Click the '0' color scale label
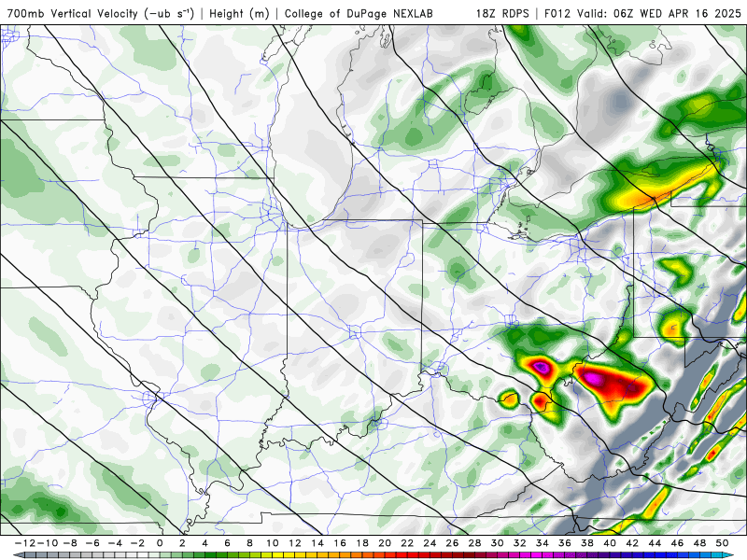The image size is (747, 560). click(160, 543)
